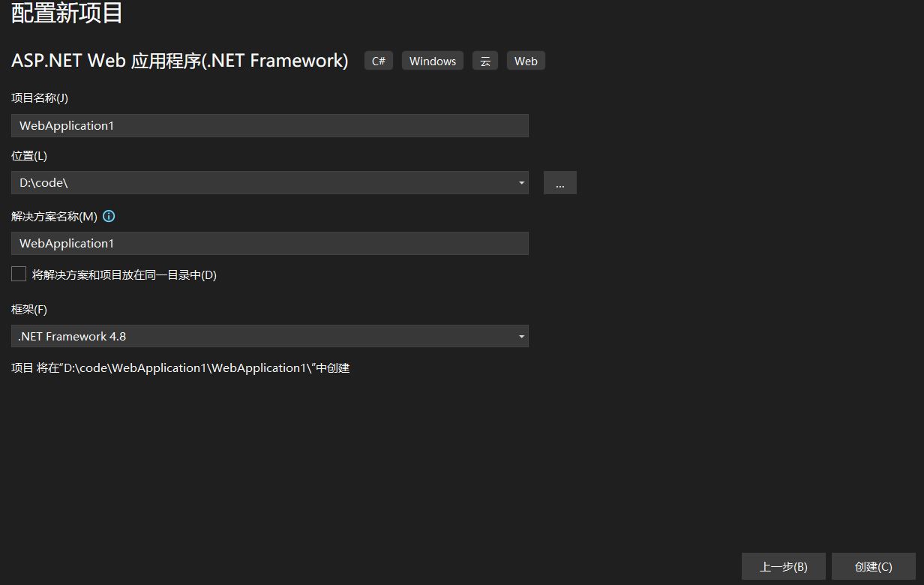Click the project creation path text
The image size is (924, 585).
point(181,368)
